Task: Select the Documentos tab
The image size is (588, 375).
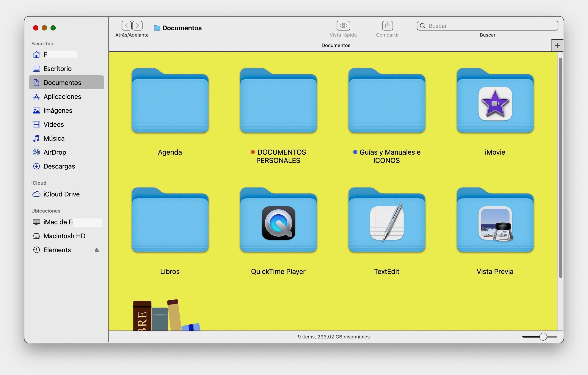Action: pos(336,45)
